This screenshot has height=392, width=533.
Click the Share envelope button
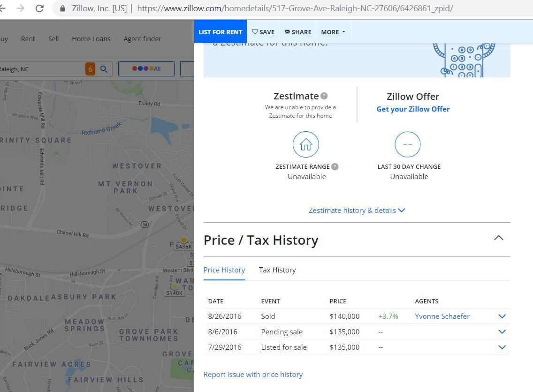click(x=298, y=32)
